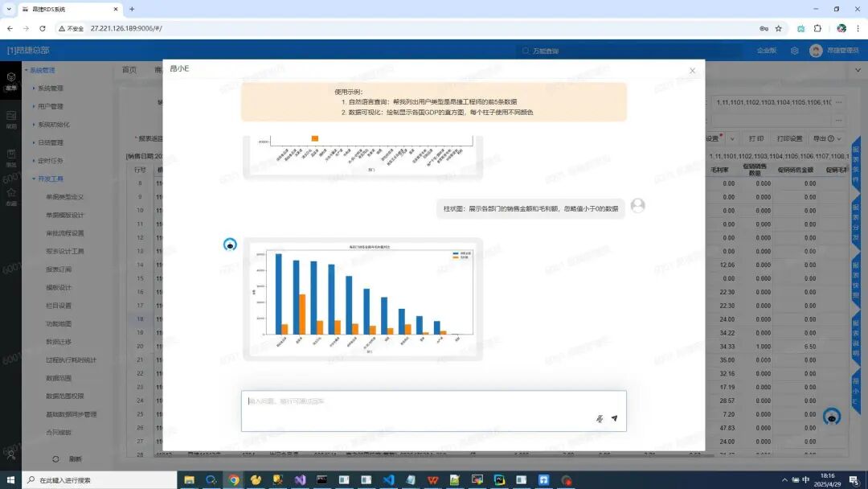Open the 导出 dropdown
Screen dimensions: 868x489
click(x=827, y=138)
